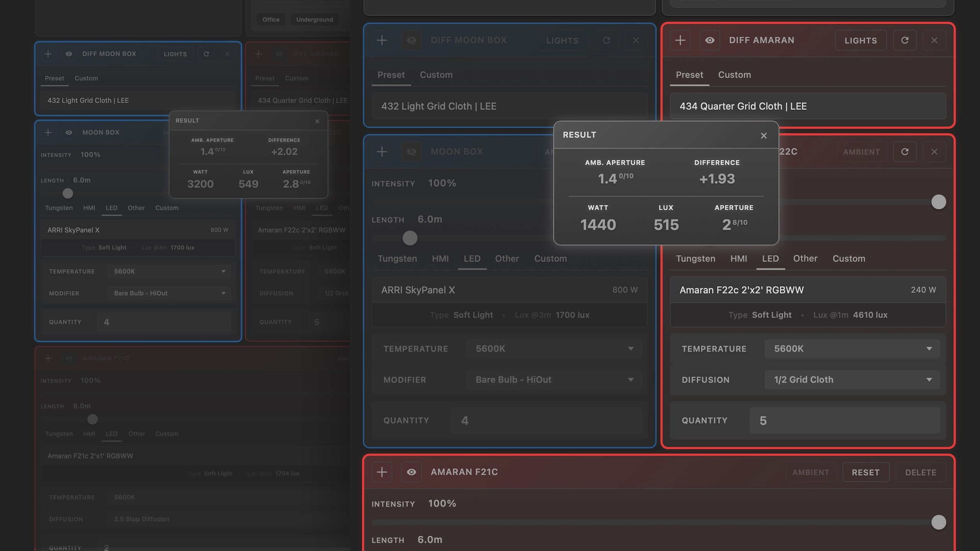Screen dimensions: 980x551
Task: Open the large-view Modifier dropdown Bare Bulb - HiOut
Action: [554, 380]
